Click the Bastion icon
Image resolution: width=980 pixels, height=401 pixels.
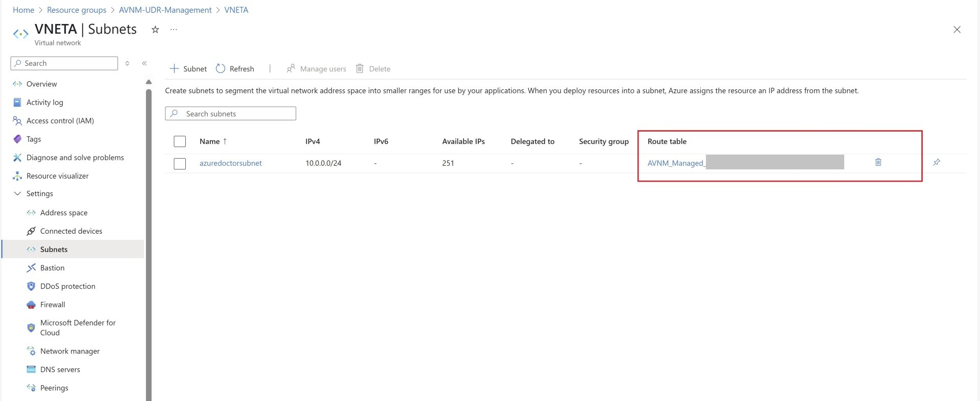point(31,268)
